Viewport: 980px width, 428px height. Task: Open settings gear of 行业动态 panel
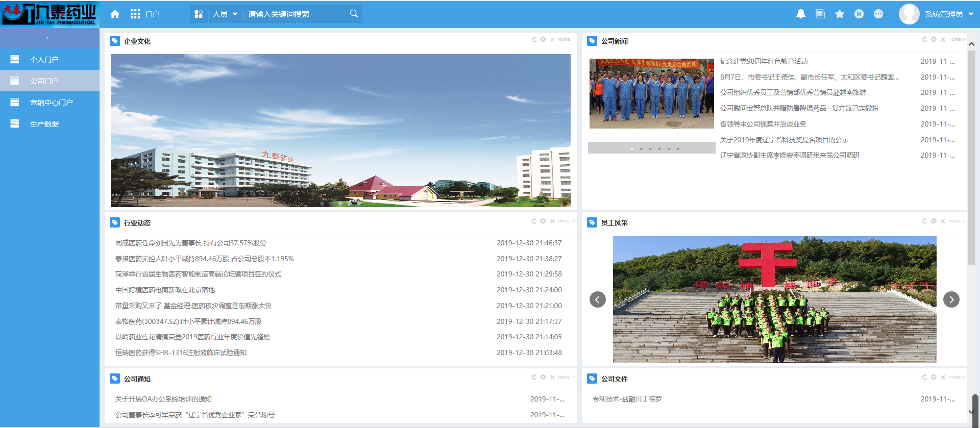click(543, 221)
